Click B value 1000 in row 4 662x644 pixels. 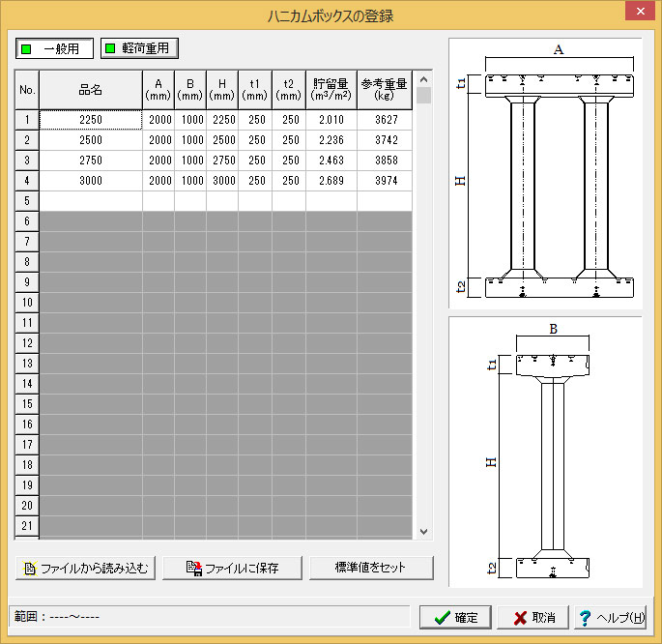coord(190,181)
